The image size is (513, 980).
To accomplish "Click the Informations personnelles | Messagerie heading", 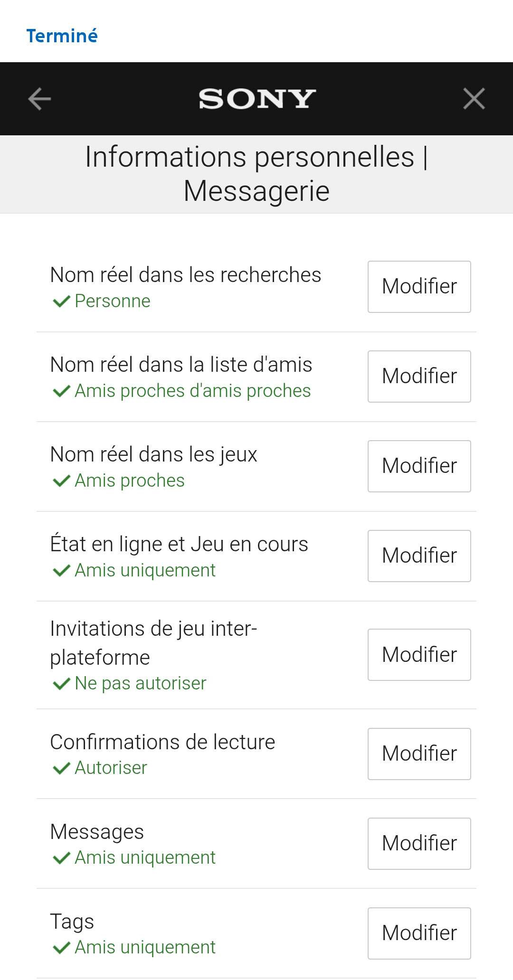I will pyautogui.click(x=256, y=174).
